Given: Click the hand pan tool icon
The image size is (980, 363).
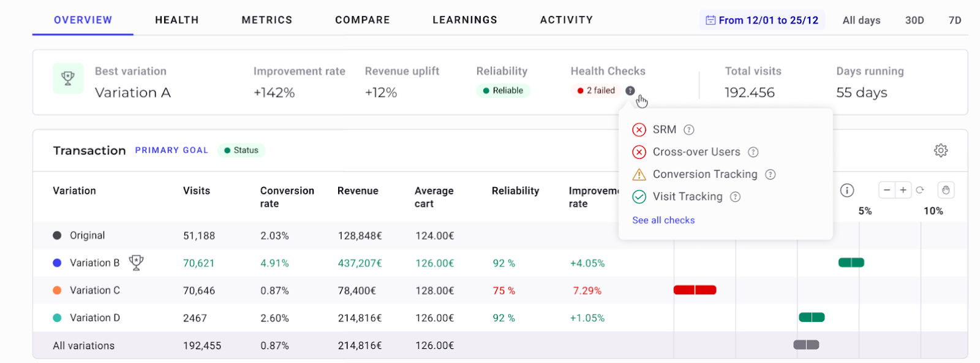Looking at the screenshot, I should (946, 190).
